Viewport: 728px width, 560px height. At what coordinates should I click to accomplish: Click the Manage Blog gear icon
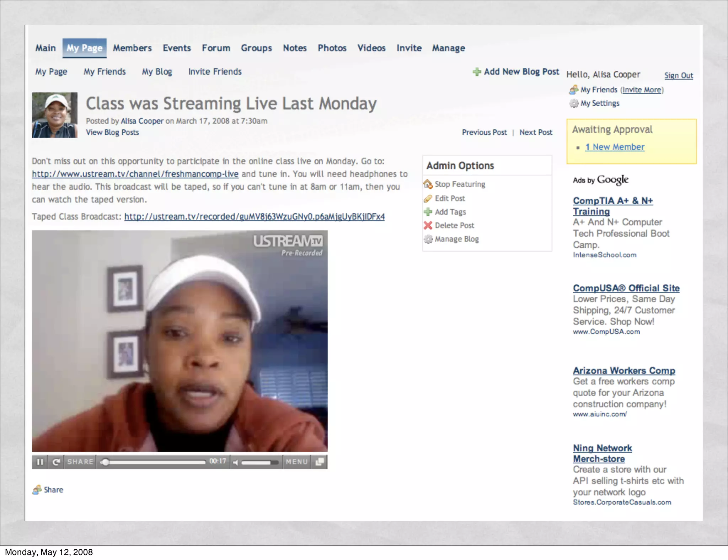pos(428,239)
